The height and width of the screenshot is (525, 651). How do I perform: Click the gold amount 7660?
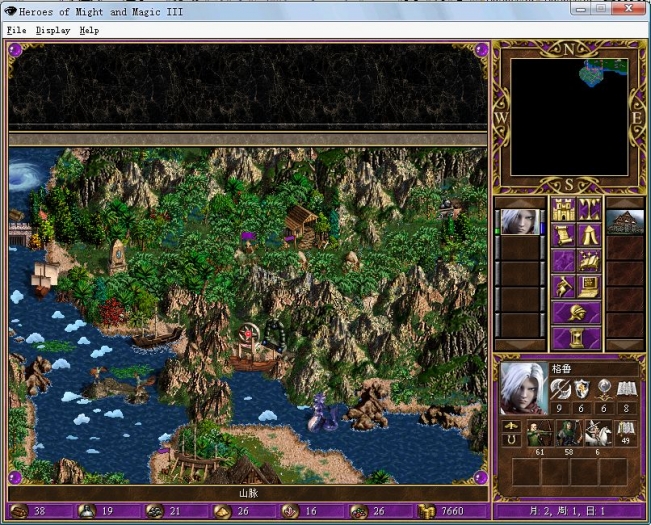click(452, 511)
